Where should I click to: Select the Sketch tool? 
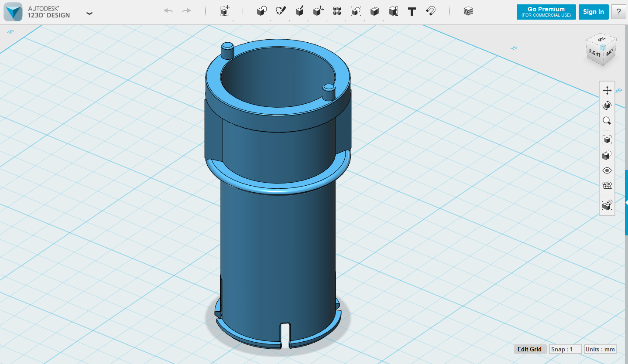281,12
